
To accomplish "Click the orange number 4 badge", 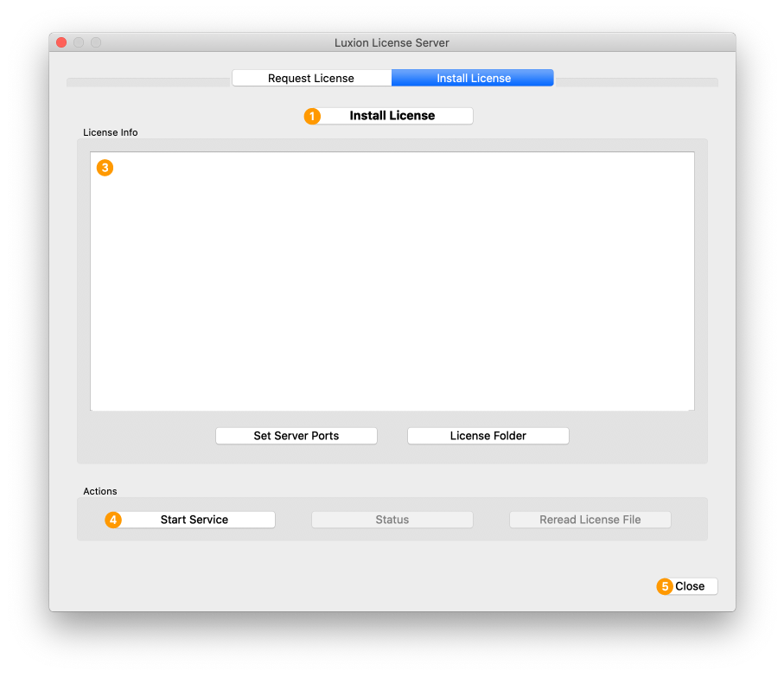I will click(113, 520).
